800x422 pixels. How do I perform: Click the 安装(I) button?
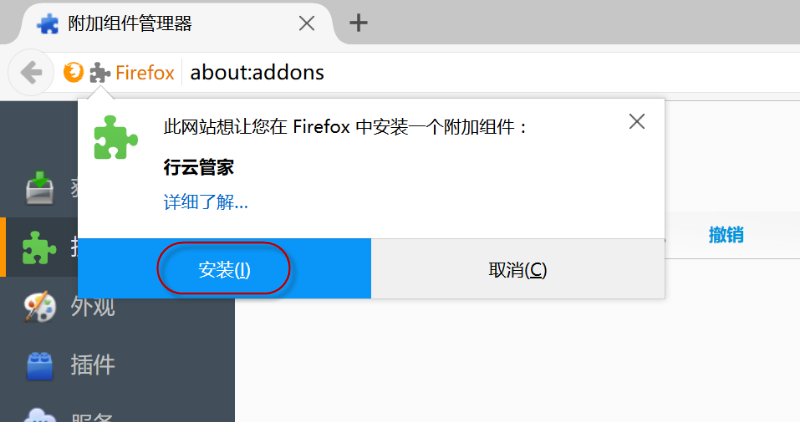224,269
